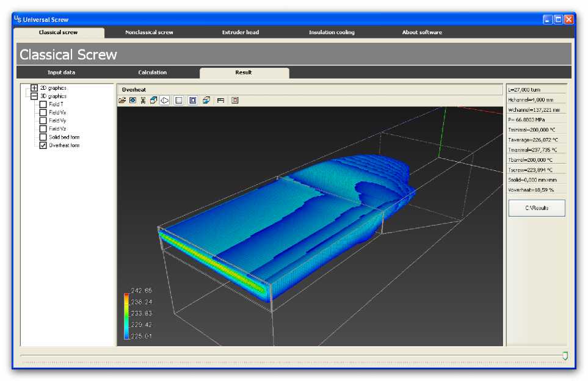Toggle the Field Vx checkbox
The image size is (588, 381).
[43, 112]
